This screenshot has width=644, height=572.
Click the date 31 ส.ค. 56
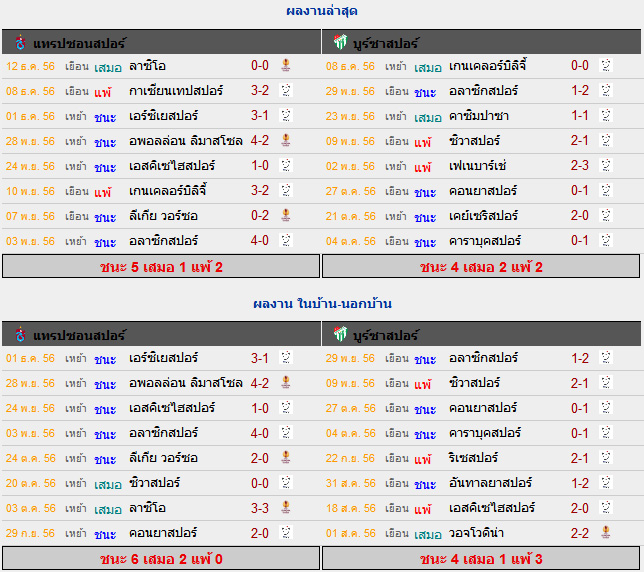350,483
